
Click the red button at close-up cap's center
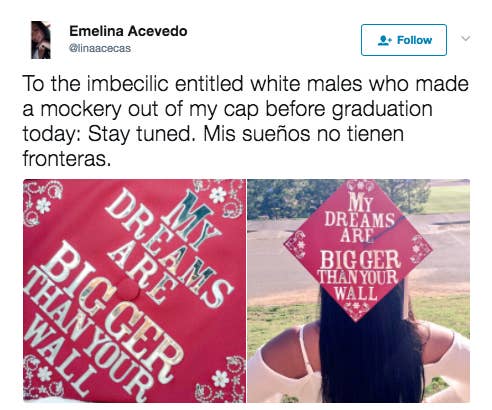[x=128, y=290]
